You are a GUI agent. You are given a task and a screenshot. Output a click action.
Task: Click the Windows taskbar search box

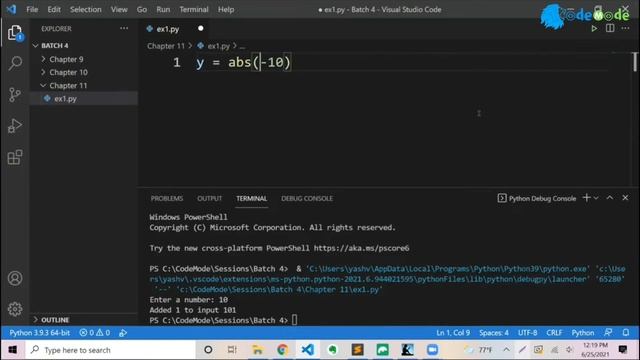110,350
